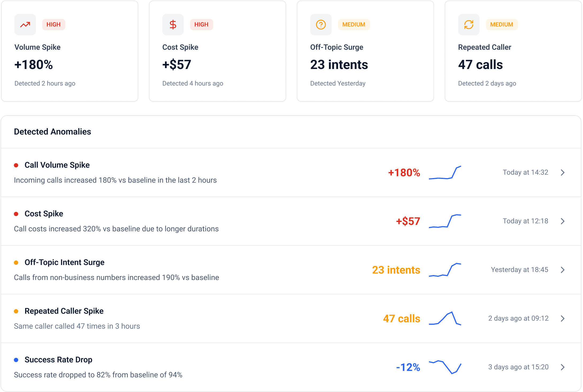Expand the Call Volume Spike row chevron
This screenshot has height=392, width=583.
coord(563,172)
